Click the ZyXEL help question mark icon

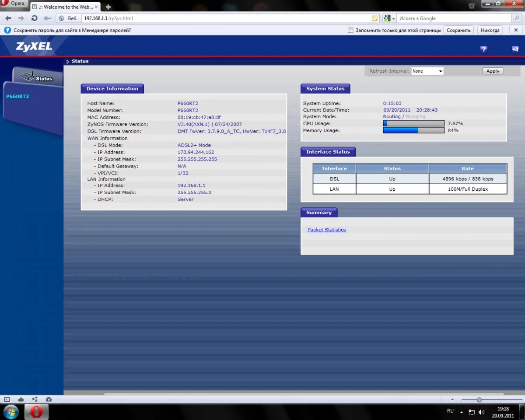(483, 49)
